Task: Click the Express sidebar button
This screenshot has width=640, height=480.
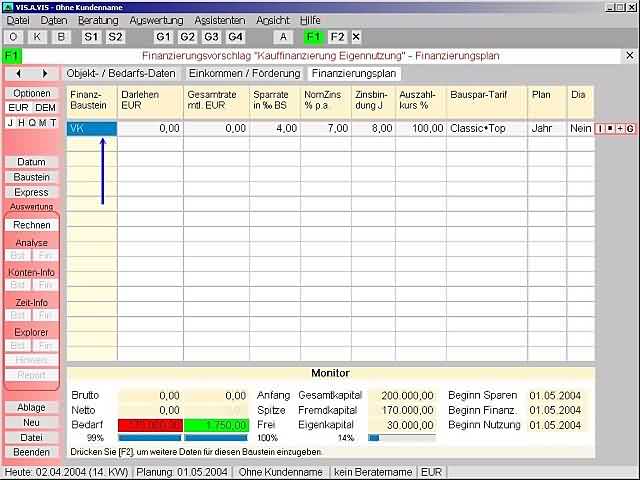Action: [32, 192]
